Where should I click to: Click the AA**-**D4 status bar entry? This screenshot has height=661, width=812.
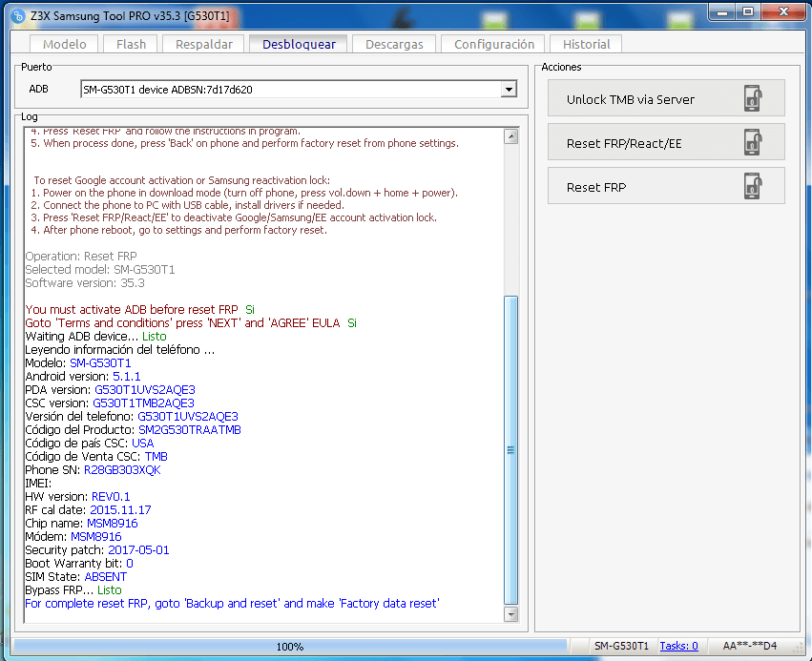pos(749,646)
